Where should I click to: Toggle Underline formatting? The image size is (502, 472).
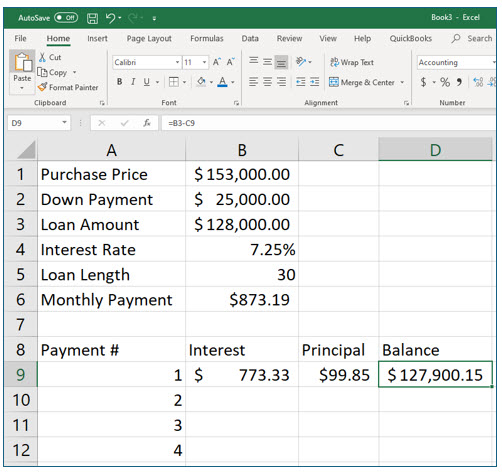[146, 82]
